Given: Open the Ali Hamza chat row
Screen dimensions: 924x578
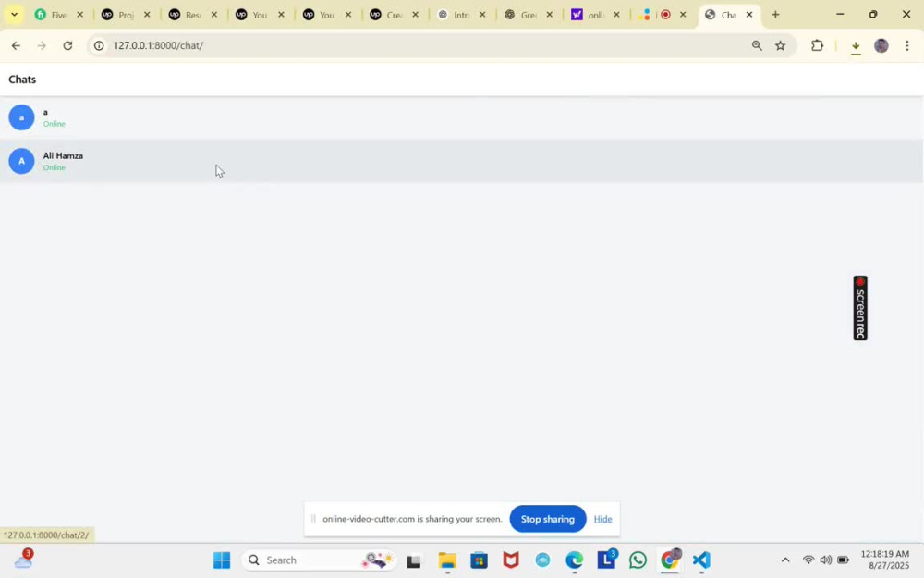Looking at the screenshot, I should click(461, 161).
